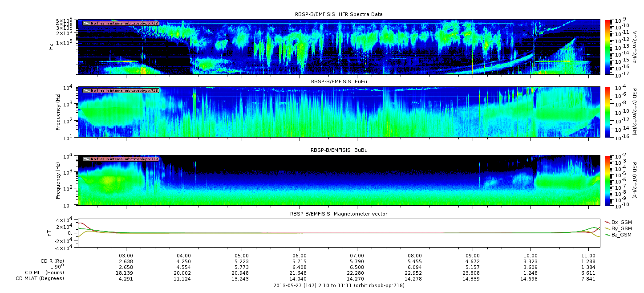Select the Bz_GSM legend label
644x293 pixels.
pos(622,235)
